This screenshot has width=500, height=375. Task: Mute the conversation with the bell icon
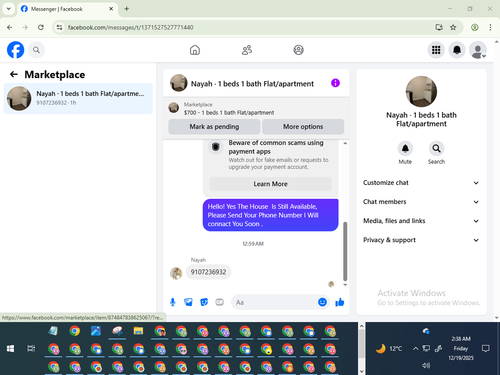405,148
